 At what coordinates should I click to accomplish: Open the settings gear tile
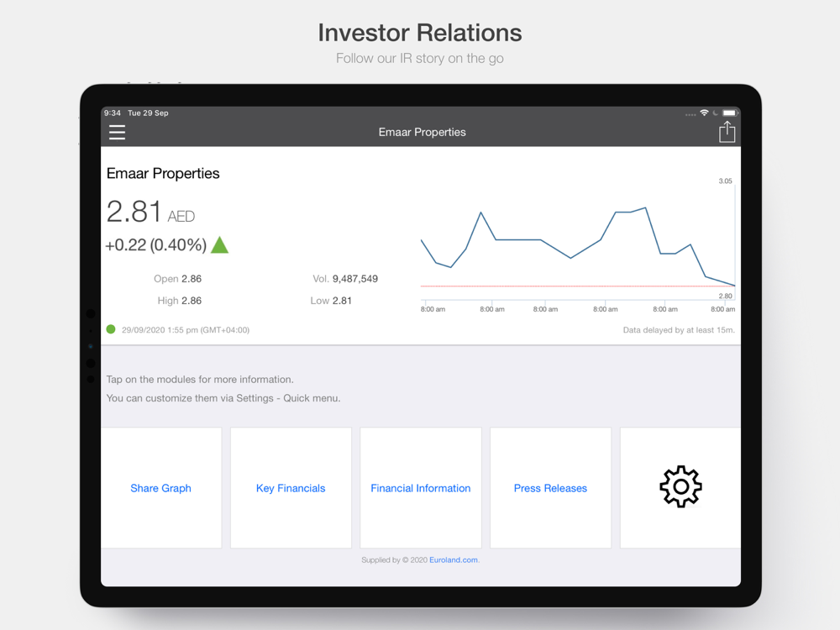680,487
